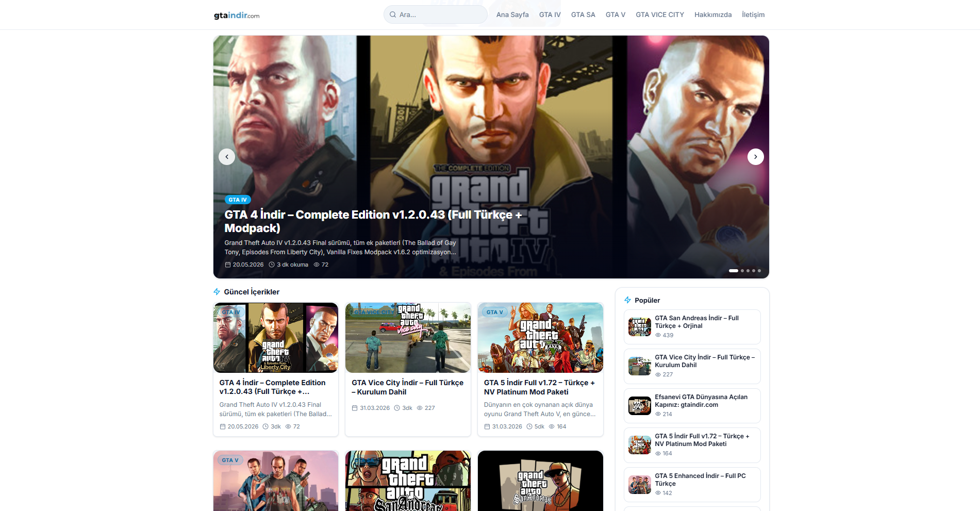The image size is (980, 511).
Task: Click the Popüler lightning icon
Action: [x=628, y=300]
